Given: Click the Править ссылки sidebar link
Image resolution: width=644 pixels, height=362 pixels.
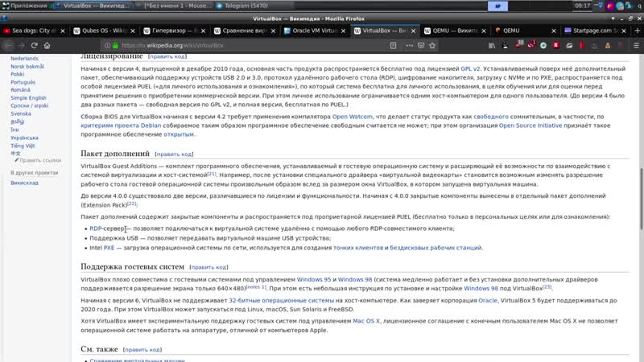Looking at the screenshot, I should click(39, 160).
